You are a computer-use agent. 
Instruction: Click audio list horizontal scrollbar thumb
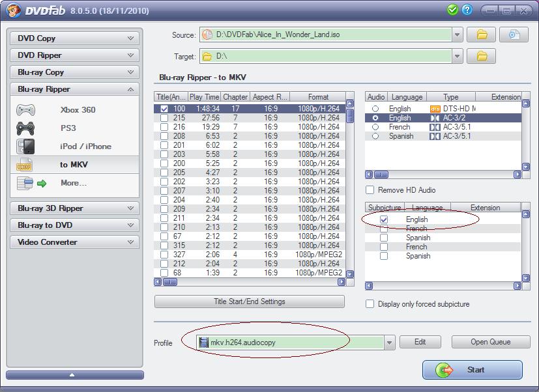tap(381, 175)
